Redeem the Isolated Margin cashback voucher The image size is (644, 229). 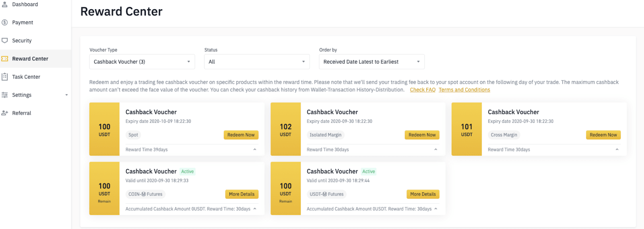[422, 135]
